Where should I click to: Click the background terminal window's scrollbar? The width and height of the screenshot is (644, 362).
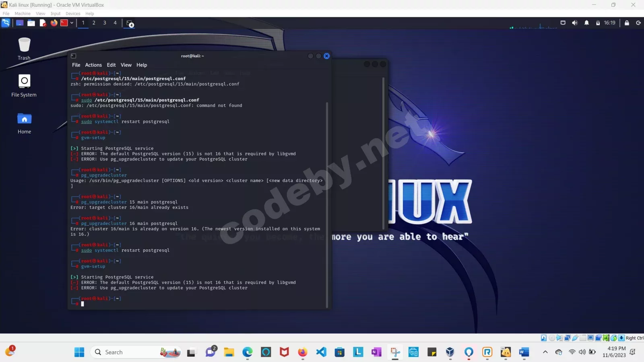[383, 153]
